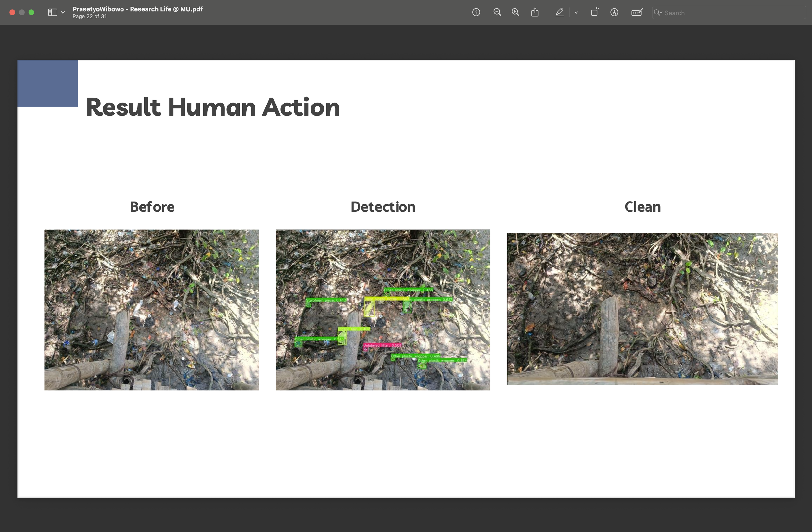Click the Detection image with bounding boxes
Screen dimensions: 812x532
click(383, 310)
